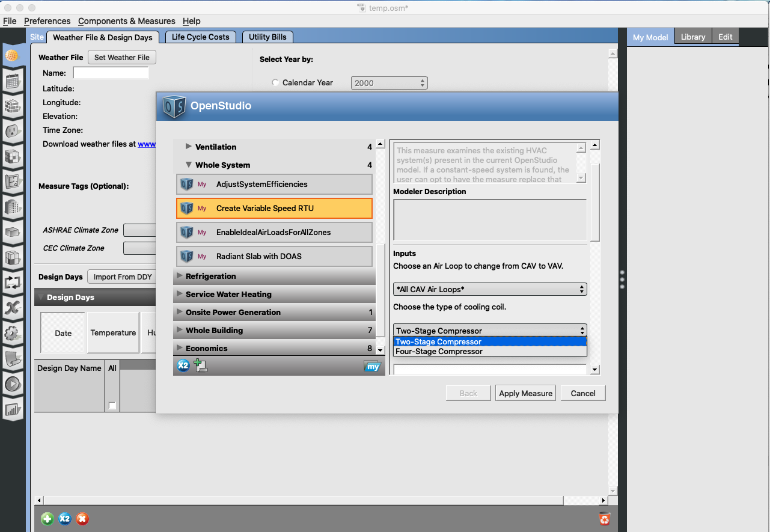The image size is (770, 532).
Task: Click the Apply Measure button
Action: click(x=525, y=393)
